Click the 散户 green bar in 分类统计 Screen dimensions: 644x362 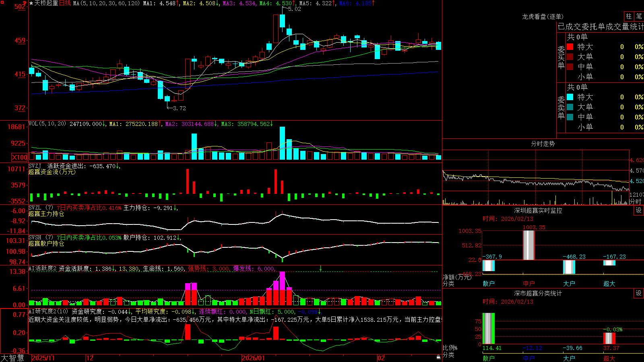pyautogui.click(x=489, y=329)
